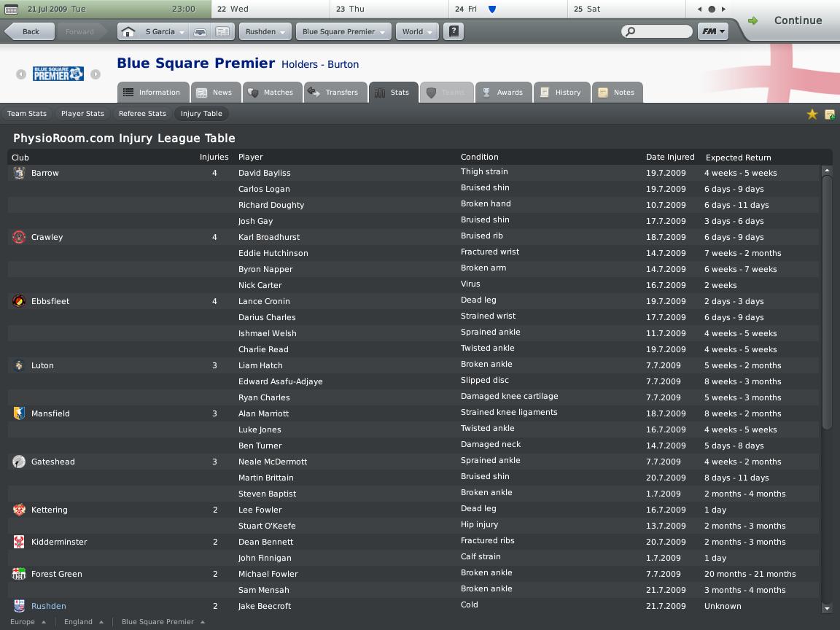Click the add note icon beside star

pyautogui.click(x=830, y=114)
